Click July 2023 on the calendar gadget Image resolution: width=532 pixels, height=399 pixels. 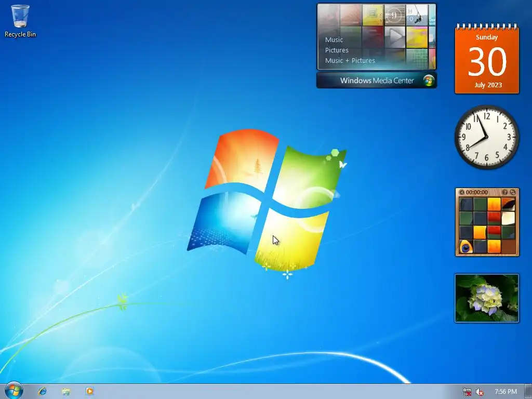click(488, 85)
